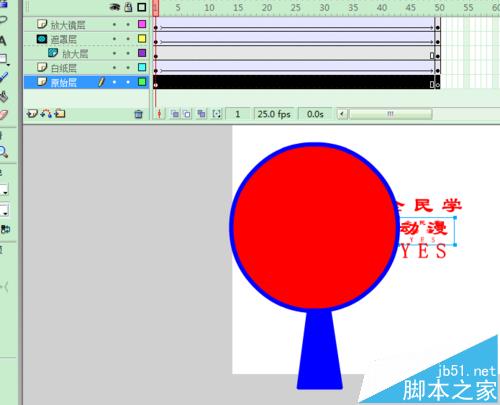Click frame 25 on the timeline ruler
Screen dimensions: 500x405
tap(295, 8)
